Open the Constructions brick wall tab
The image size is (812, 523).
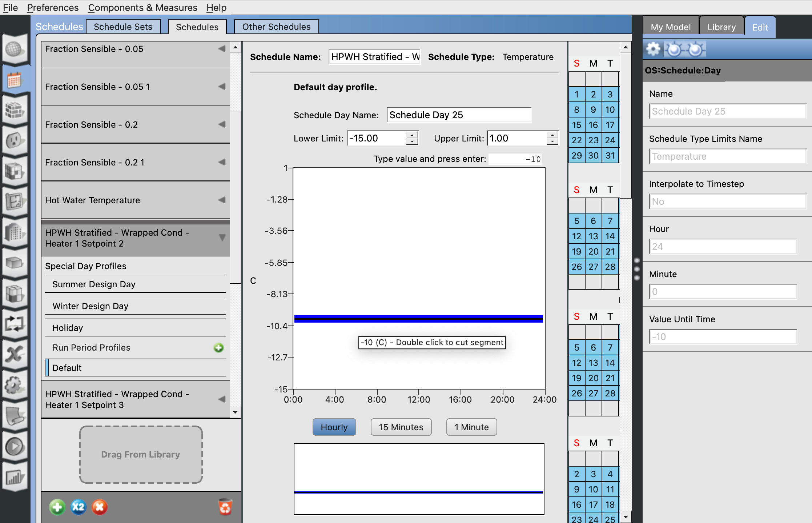coord(14,110)
